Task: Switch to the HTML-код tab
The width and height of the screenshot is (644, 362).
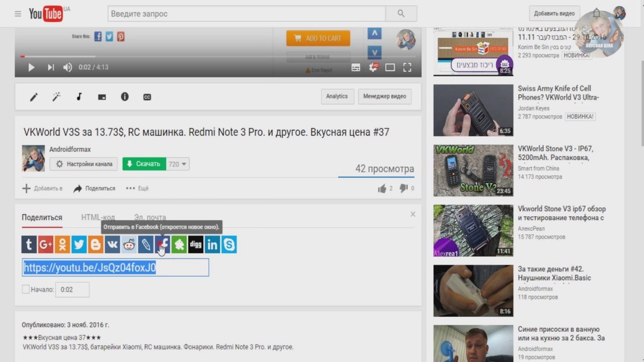Action: (98, 218)
